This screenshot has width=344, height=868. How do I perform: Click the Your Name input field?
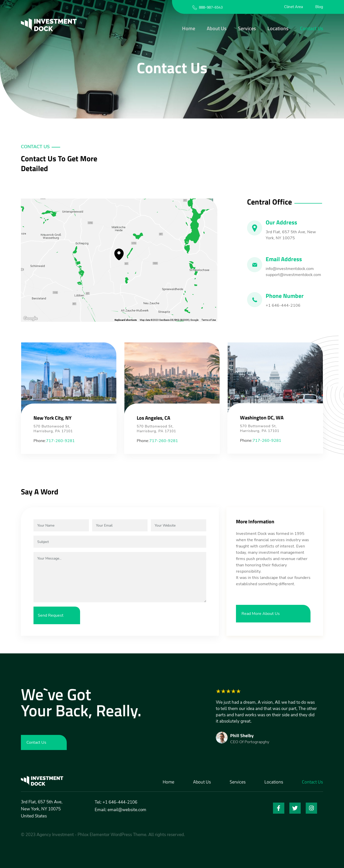pos(61,525)
